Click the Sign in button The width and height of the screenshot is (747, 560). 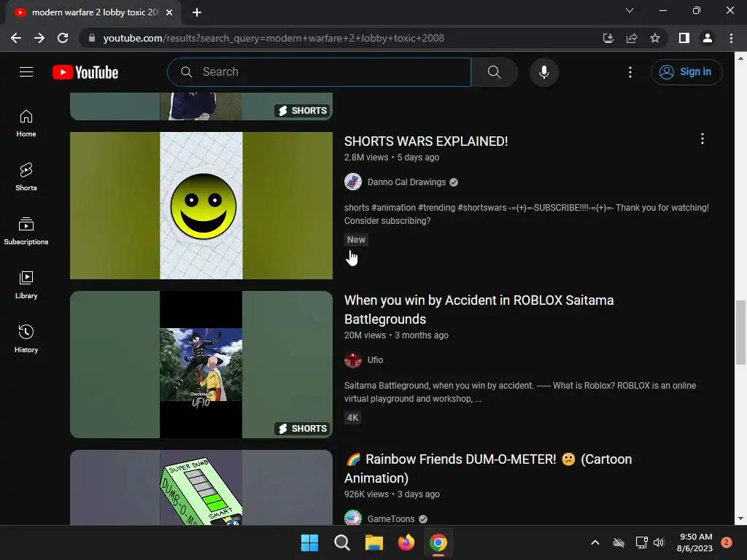pos(686,72)
